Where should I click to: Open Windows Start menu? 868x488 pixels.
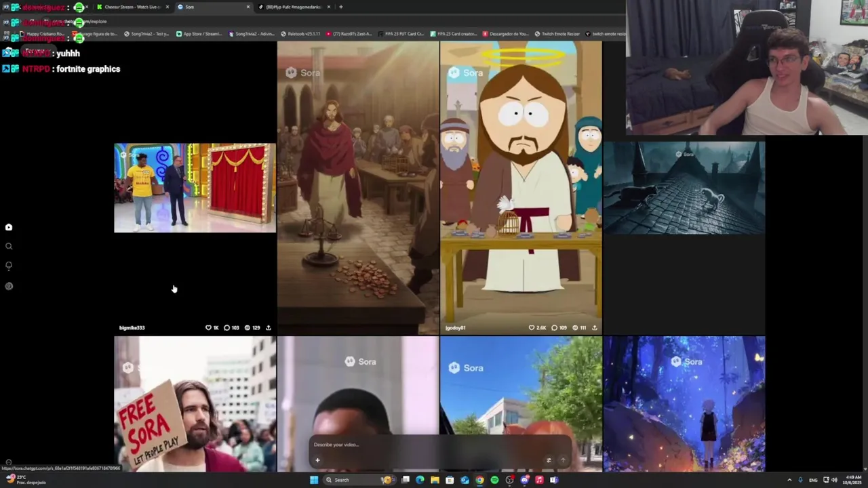[314, 480]
